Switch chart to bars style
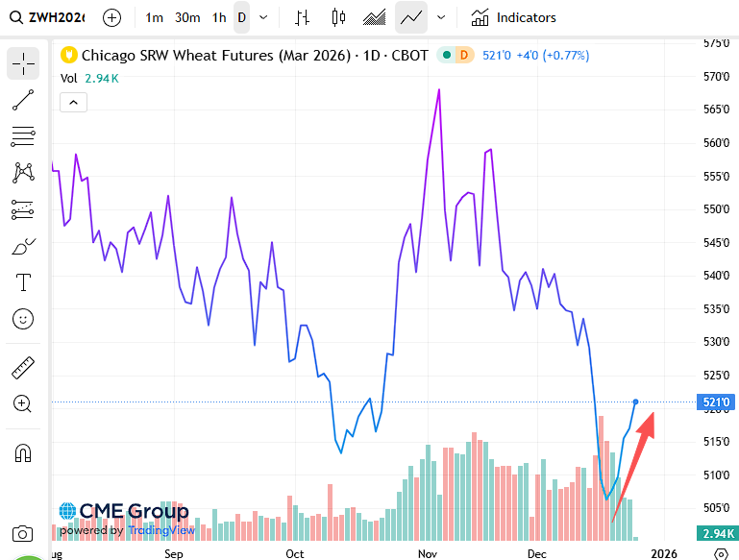This screenshot has height=560, width=739. click(x=303, y=17)
